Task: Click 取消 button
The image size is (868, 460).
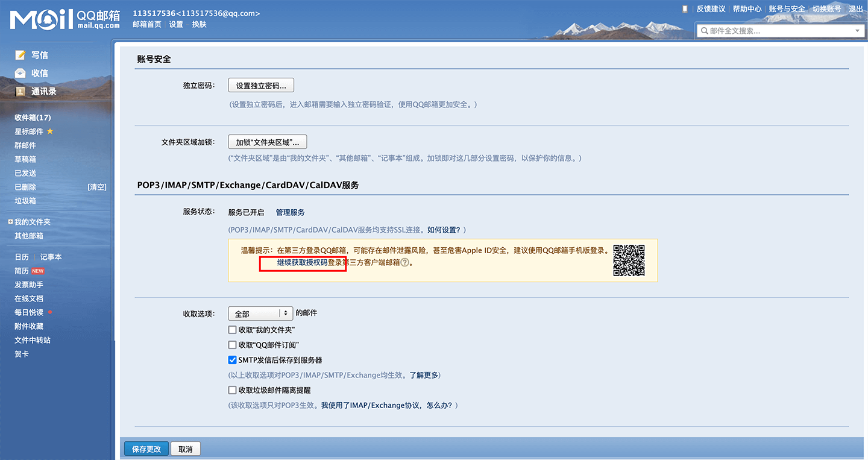Action: [186, 449]
